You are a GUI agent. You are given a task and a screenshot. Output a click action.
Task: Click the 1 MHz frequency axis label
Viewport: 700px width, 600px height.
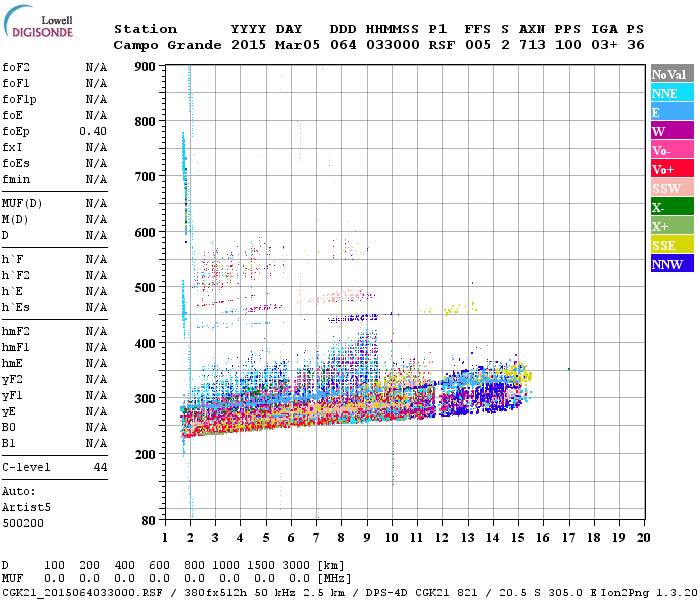165,538
